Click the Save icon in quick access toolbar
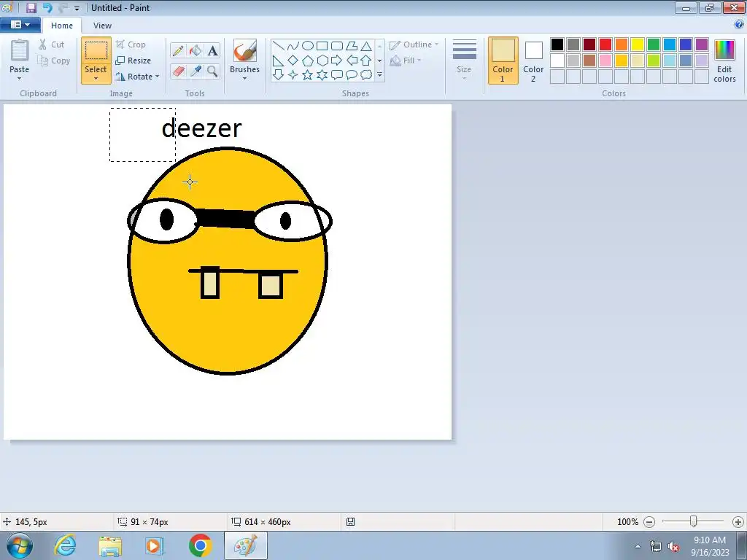Viewport: 747px width, 560px height. tap(31, 7)
